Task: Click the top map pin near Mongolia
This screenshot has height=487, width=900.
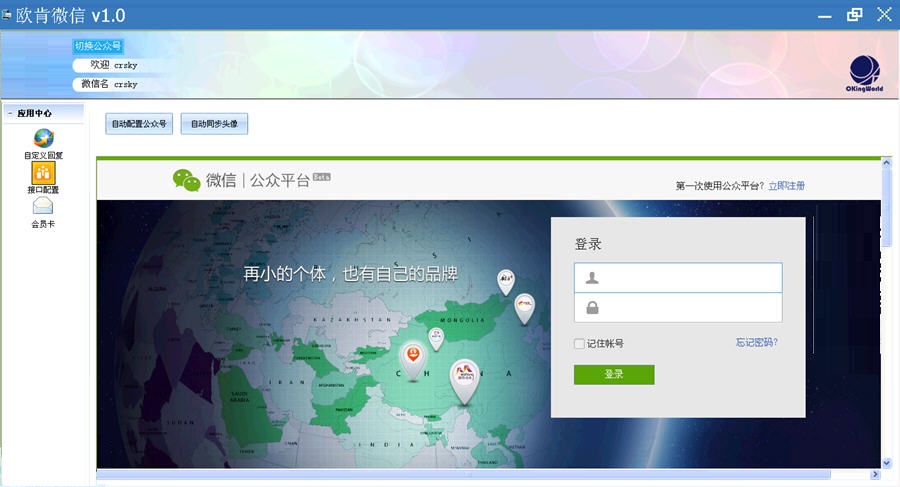Action: coord(506,282)
